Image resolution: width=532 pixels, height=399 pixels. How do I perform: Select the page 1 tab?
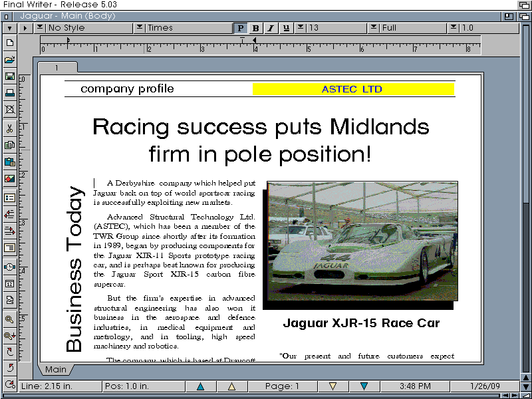click(57, 68)
